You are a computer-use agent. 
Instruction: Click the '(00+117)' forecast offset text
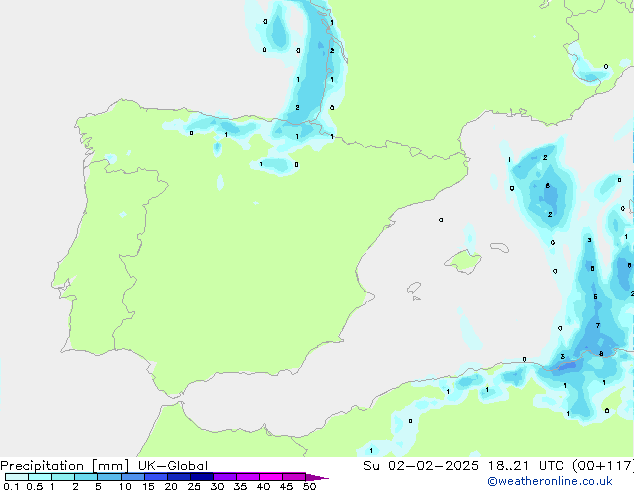click(x=603, y=465)
